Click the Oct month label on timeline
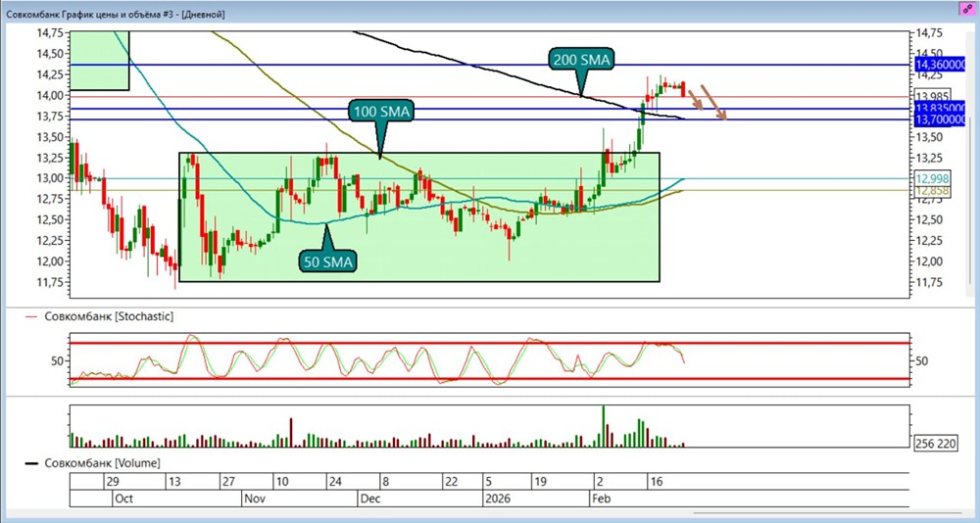980x523 pixels. [x=124, y=499]
